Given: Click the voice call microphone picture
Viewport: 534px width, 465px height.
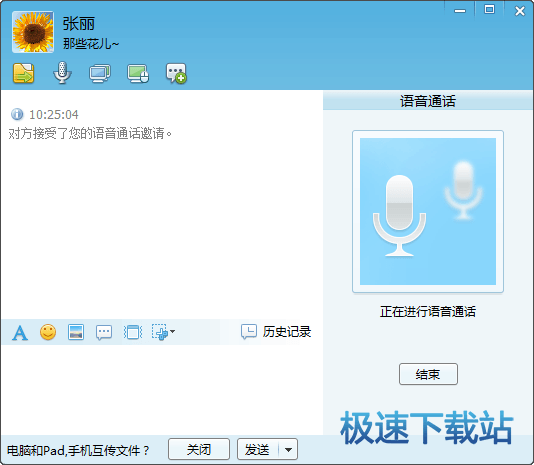Looking at the screenshot, I should coord(428,211).
